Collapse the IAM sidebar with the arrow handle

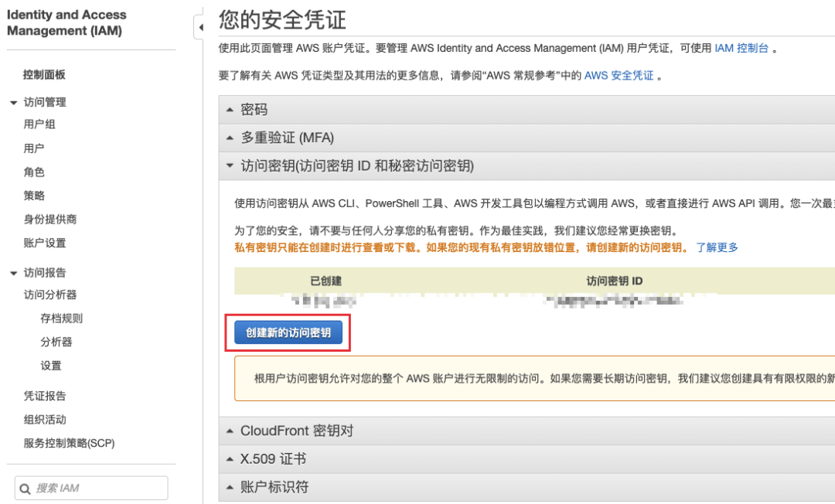tap(199, 26)
